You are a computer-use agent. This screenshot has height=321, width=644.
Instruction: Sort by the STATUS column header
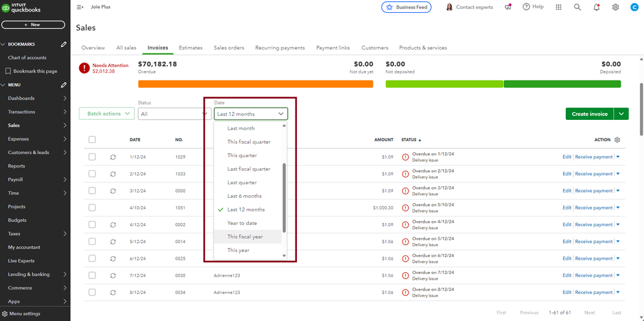(x=411, y=140)
